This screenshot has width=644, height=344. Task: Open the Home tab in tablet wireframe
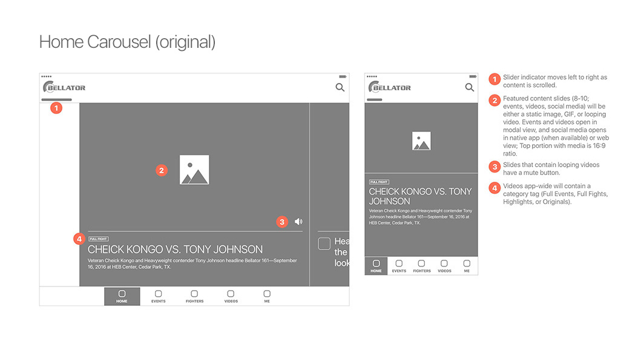[x=122, y=296]
